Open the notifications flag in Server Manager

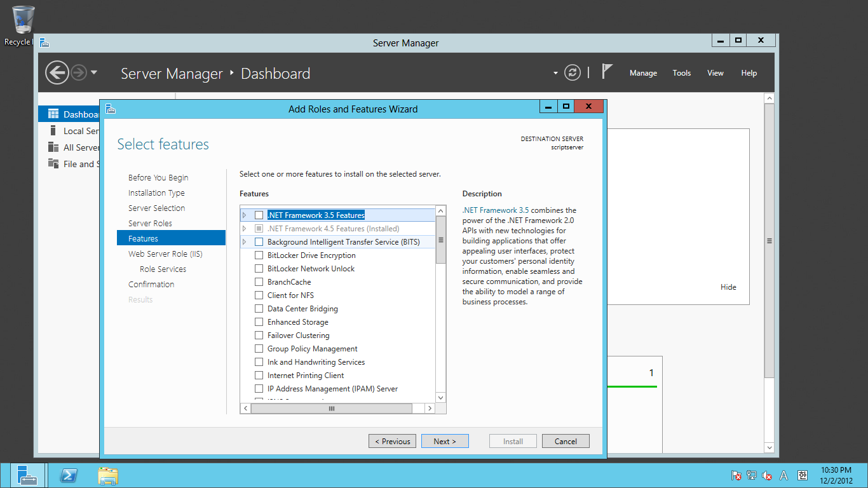click(x=607, y=71)
